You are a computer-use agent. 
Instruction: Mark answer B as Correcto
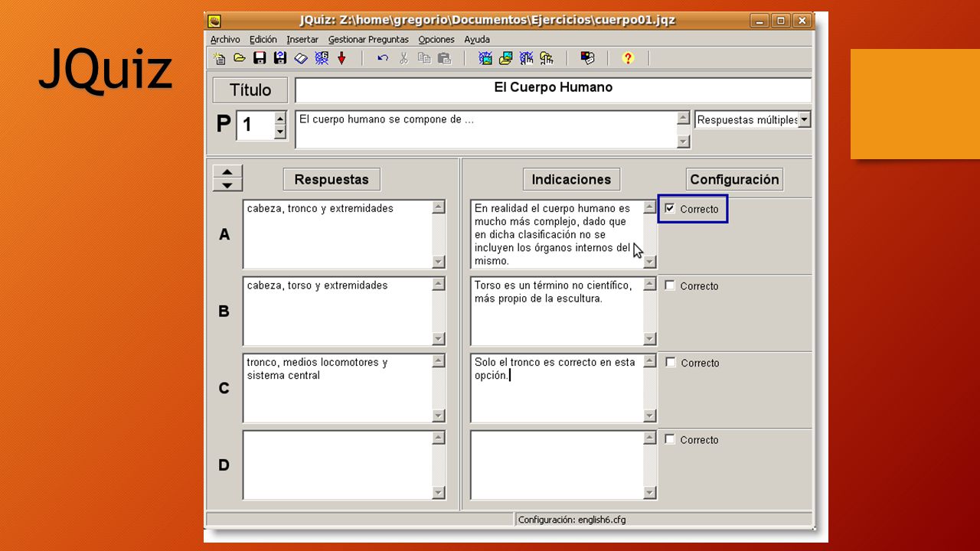tap(670, 285)
